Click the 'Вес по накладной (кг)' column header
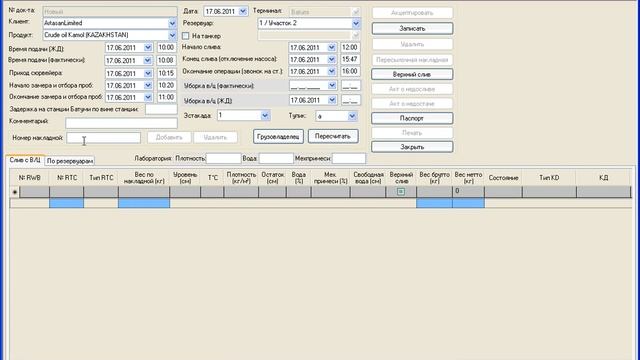 (144, 178)
